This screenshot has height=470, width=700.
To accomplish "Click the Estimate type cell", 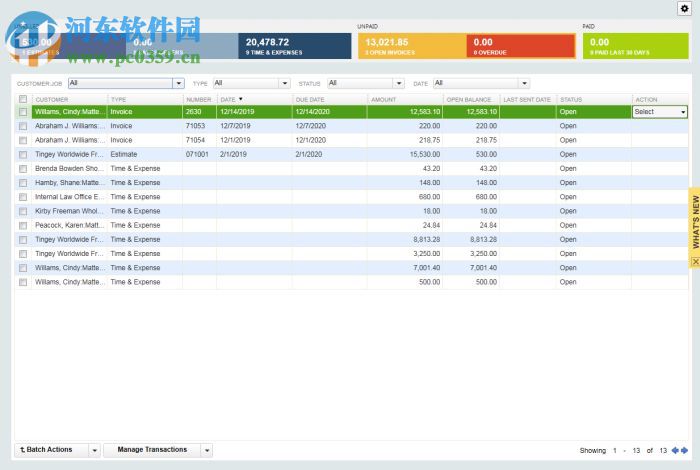I will pos(124,154).
